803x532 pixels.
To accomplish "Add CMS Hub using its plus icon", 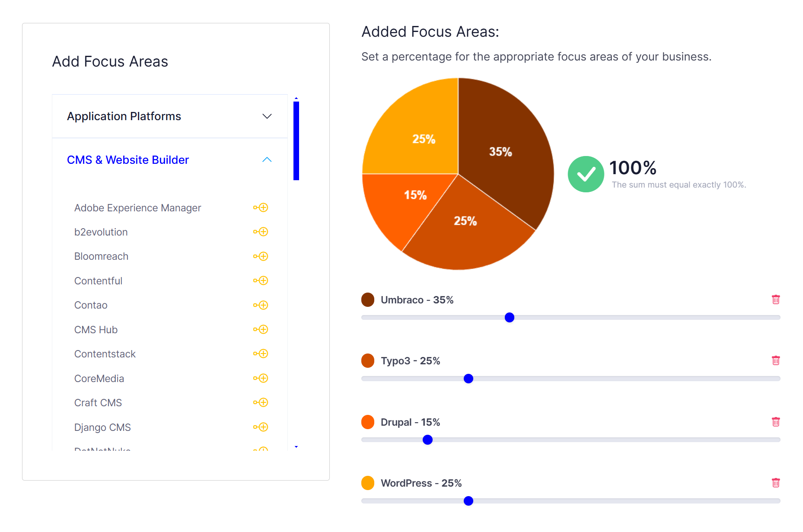I will (261, 329).
